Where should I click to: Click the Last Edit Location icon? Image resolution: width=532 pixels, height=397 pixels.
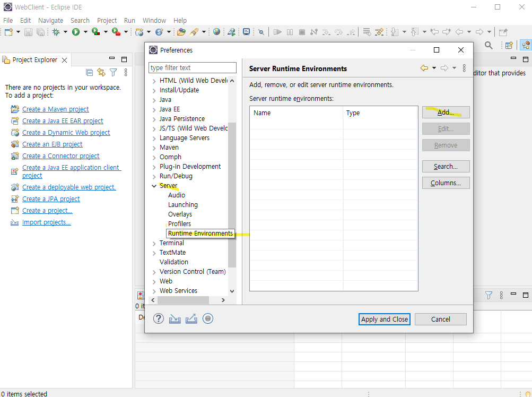click(x=434, y=32)
